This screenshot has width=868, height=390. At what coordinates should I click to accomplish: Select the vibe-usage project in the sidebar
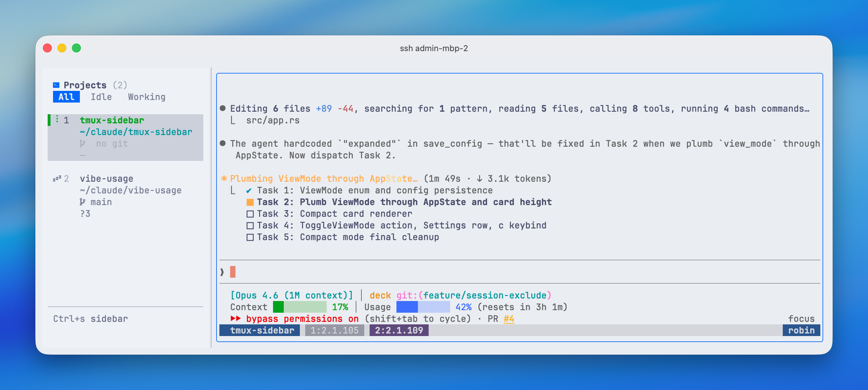tap(106, 179)
